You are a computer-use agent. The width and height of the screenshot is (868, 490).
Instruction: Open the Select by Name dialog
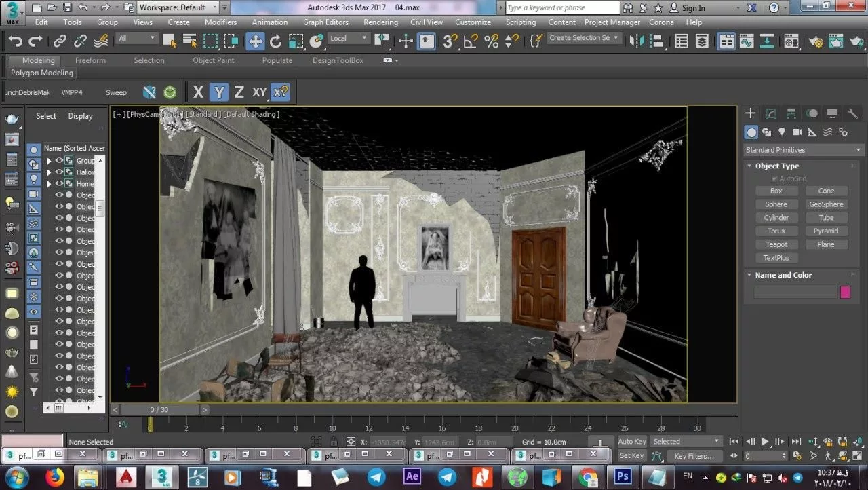(190, 41)
